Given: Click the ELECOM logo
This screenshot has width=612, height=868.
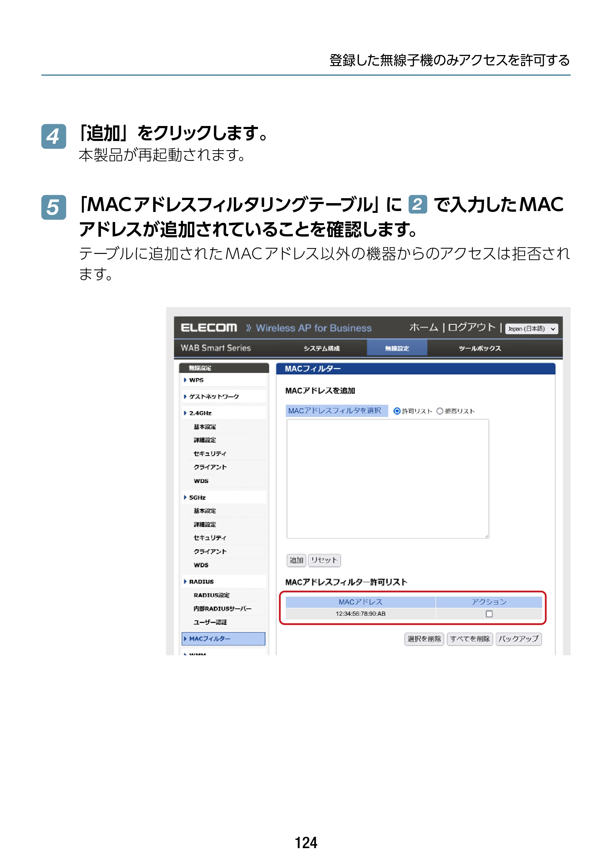Looking at the screenshot, I should pos(209,328).
